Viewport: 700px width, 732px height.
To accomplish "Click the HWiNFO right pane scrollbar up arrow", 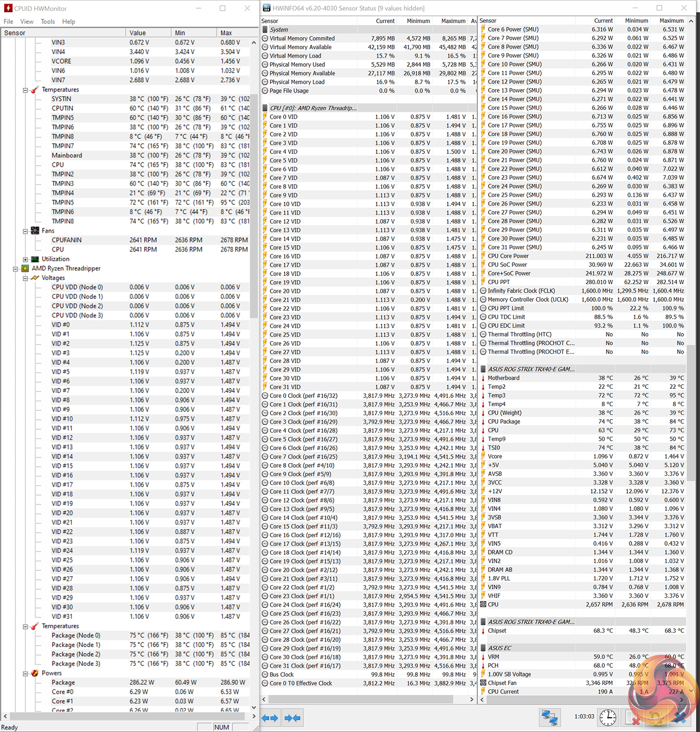I will tap(691, 21).
